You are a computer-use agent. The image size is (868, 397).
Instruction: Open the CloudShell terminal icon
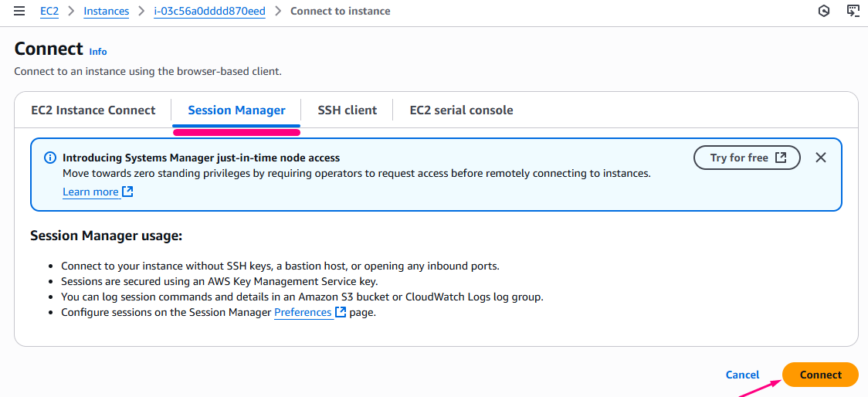(853, 12)
